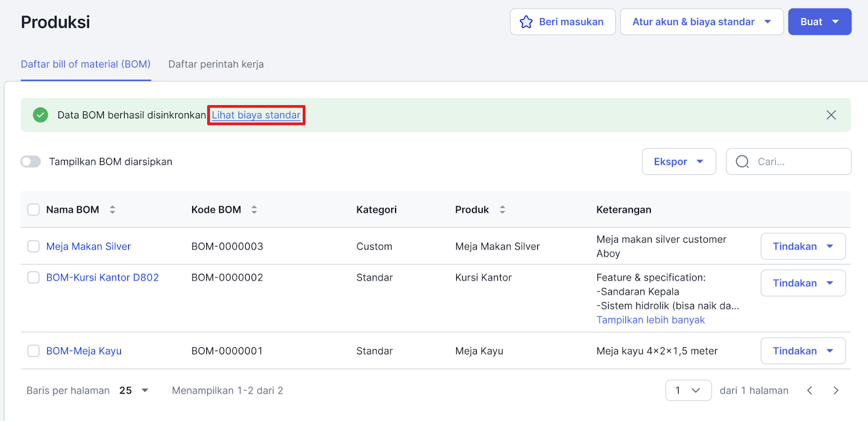Click Meja Kayu product cell

pos(479,351)
